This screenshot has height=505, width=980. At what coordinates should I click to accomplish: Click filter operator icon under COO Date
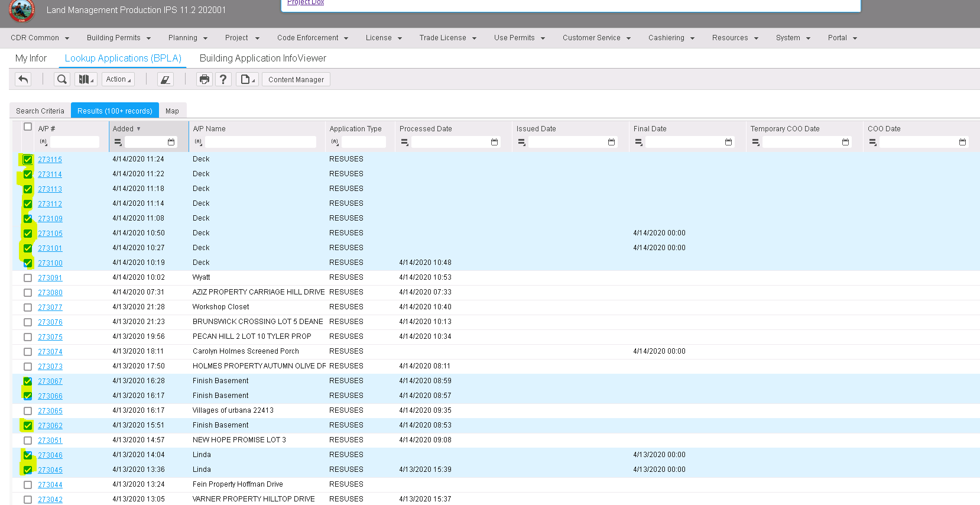pos(873,142)
